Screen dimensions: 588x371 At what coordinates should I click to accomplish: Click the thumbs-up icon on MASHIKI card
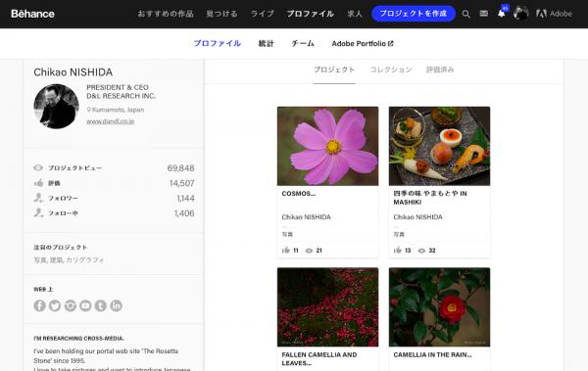[398, 250]
